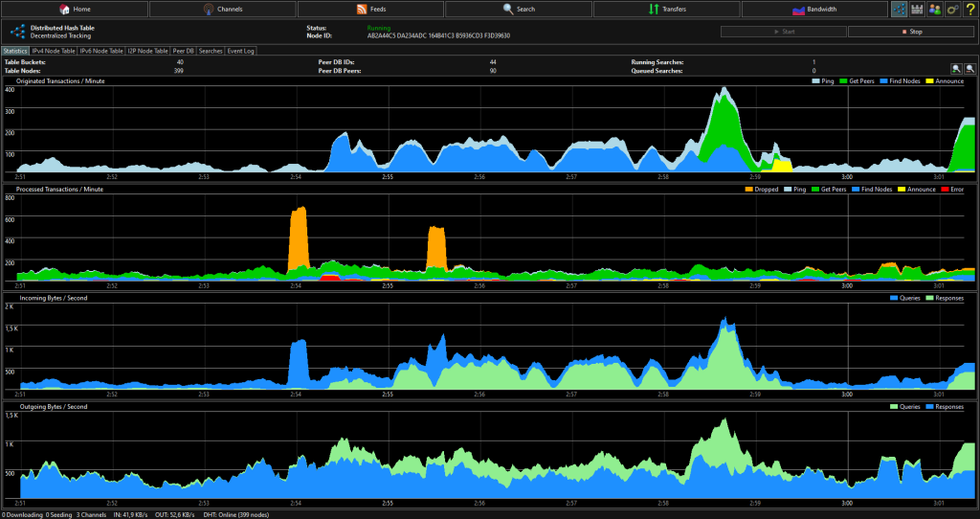
Task: Click the Peer DB Peers value 90
Action: tap(493, 71)
